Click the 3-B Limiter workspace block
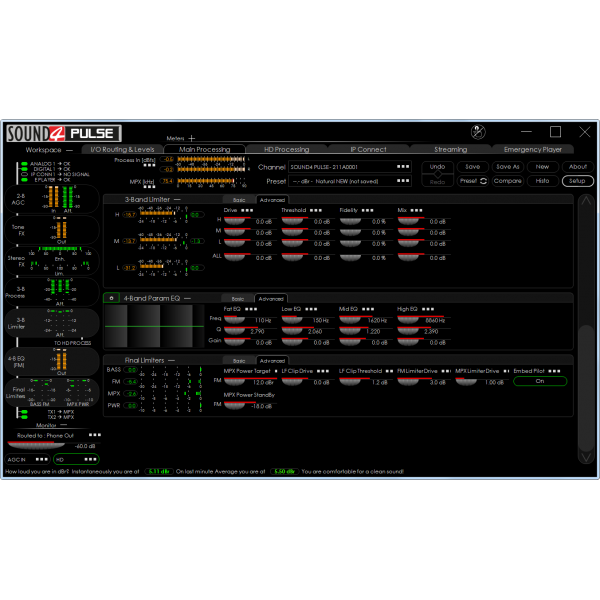 52,323
